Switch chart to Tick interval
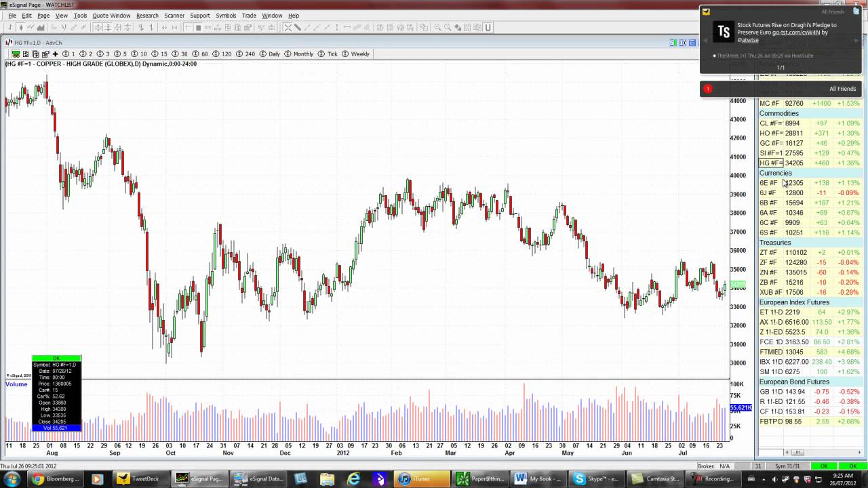This screenshot has width=868, height=488. tap(328, 54)
